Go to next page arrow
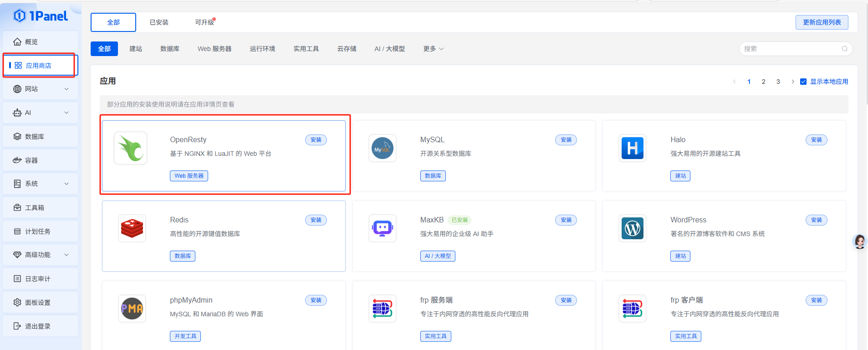The width and height of the screenshot is (868, 350). click(793, 82)
